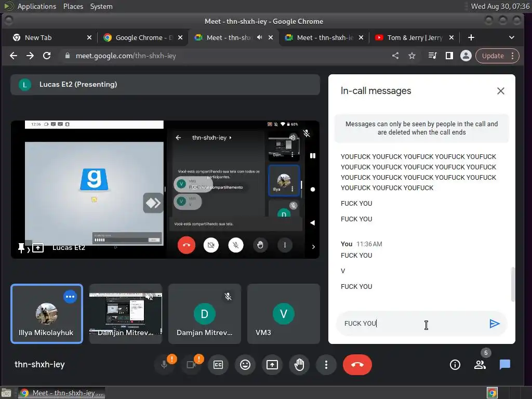Image resolution: width=532 pixels, height=399 pixels.
Task: Go forward with browser forward arrow
Action: (x=30, y=56)
